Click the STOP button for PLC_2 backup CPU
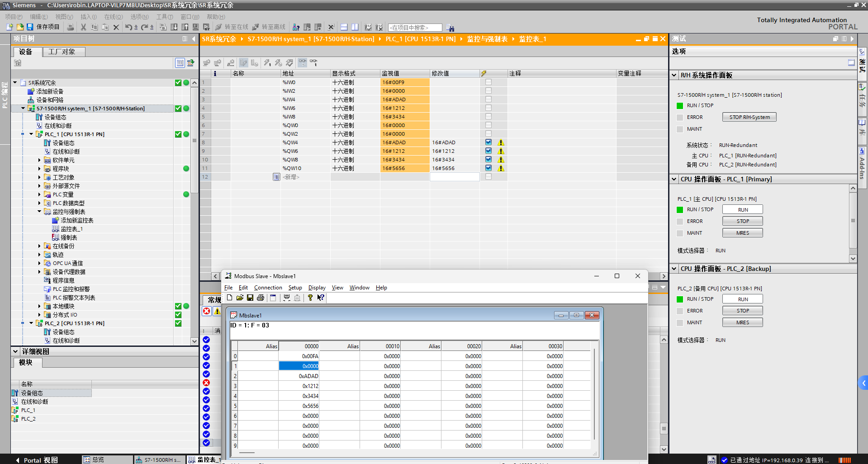This screenshot has width=868, height=464. 743,311
